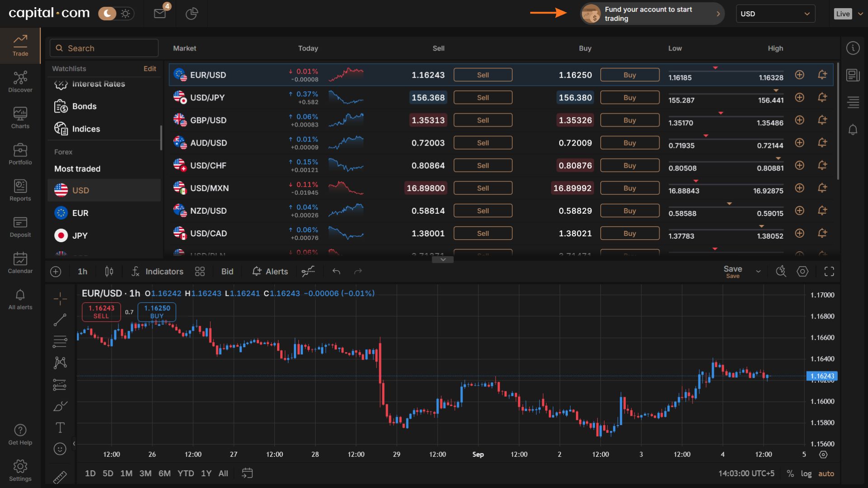Open the emoji icons tool
Viewport: 868px width, 488px height.
click(60, 449)
